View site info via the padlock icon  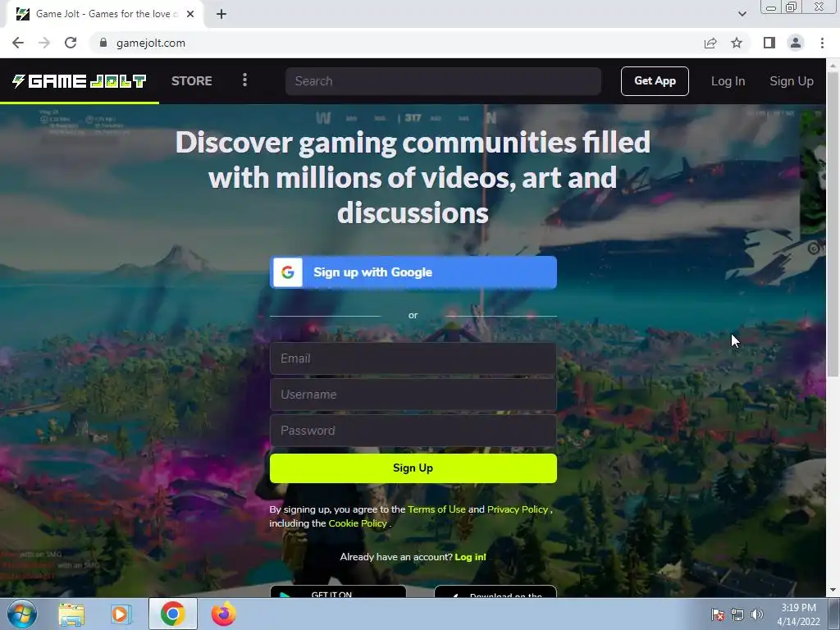tap(103, 43)
